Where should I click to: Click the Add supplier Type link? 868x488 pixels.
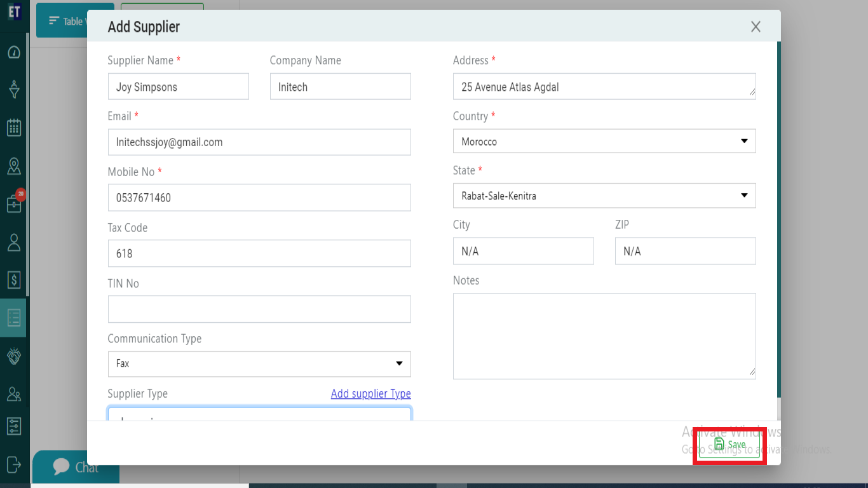370,393
